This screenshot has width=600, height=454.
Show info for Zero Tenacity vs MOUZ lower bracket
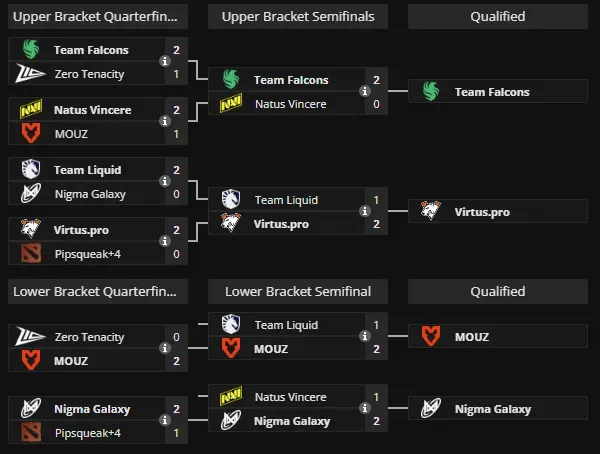pyautogui.click(x=165, y=349)
